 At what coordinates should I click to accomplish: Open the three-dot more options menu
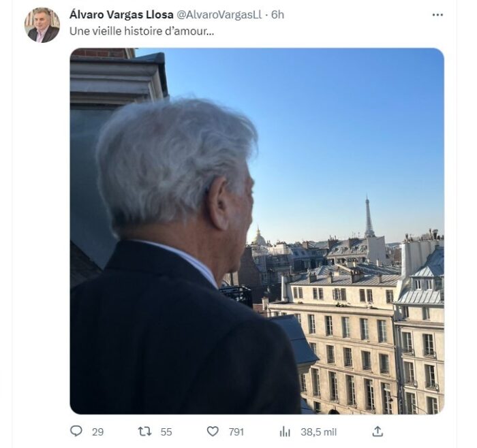[437, 14]
